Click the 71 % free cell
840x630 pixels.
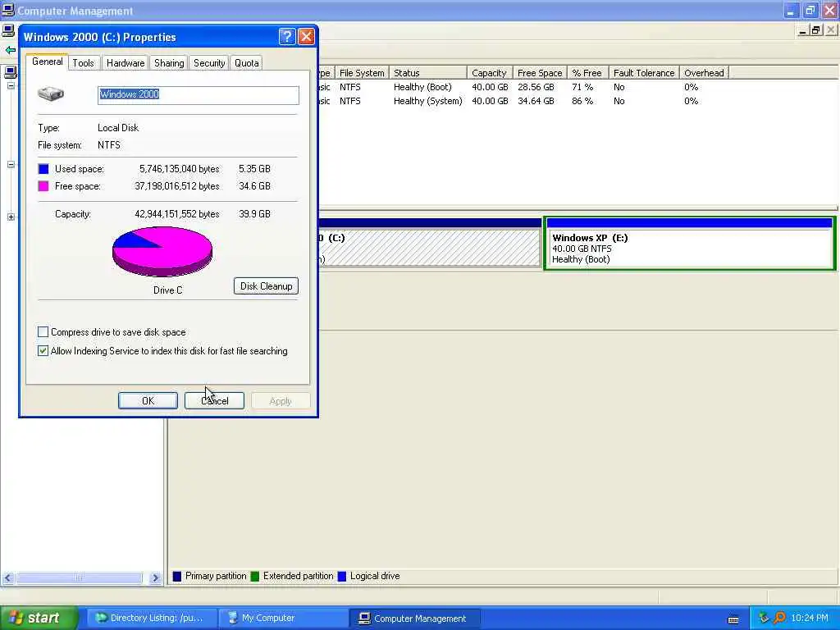pyautogui.click(x=582, y=87)
